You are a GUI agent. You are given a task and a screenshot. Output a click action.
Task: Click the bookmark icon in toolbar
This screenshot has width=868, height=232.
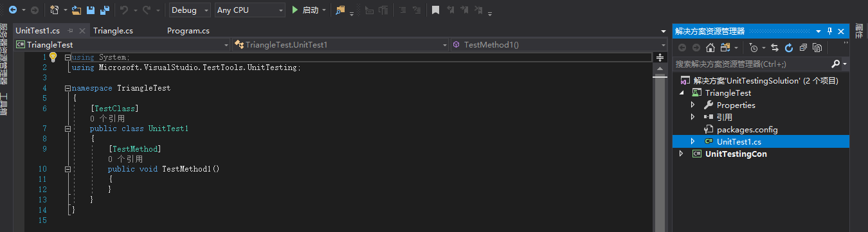pos(435,10)
